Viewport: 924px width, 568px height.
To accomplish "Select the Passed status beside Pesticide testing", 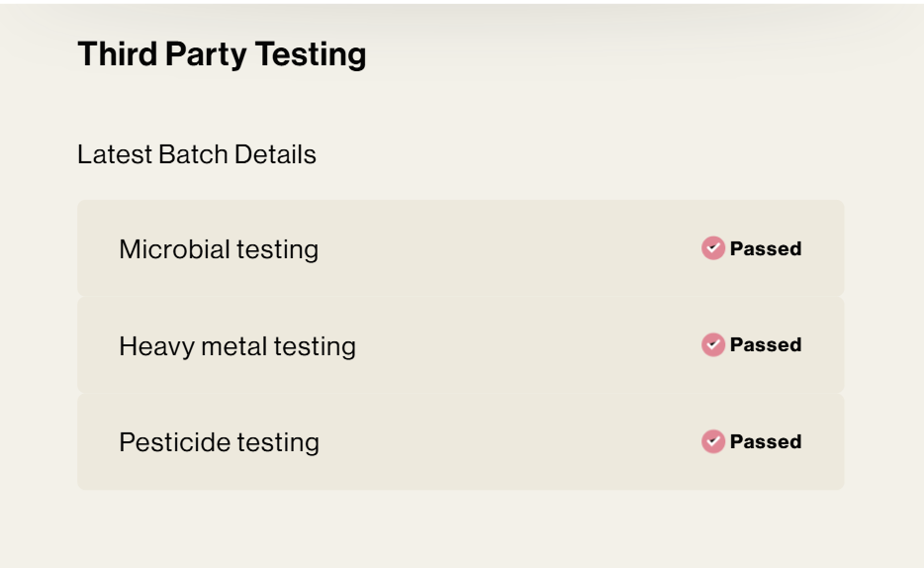I will pos(766,441).
